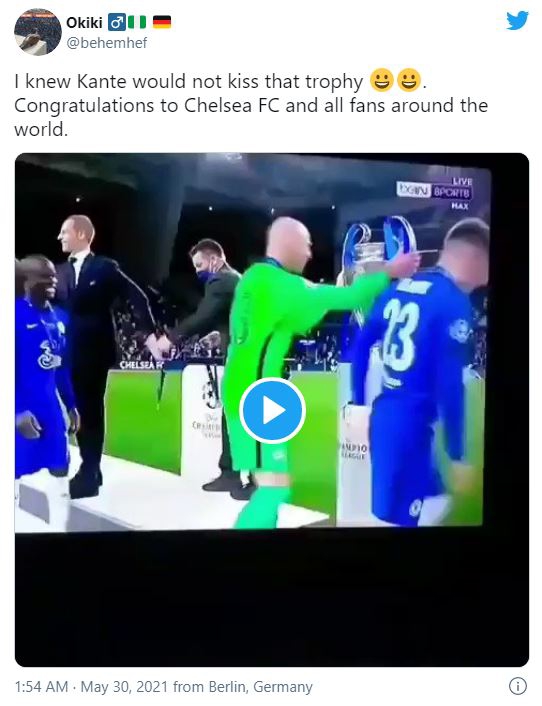Click the beIN Sports logo in video

[433, 190]
